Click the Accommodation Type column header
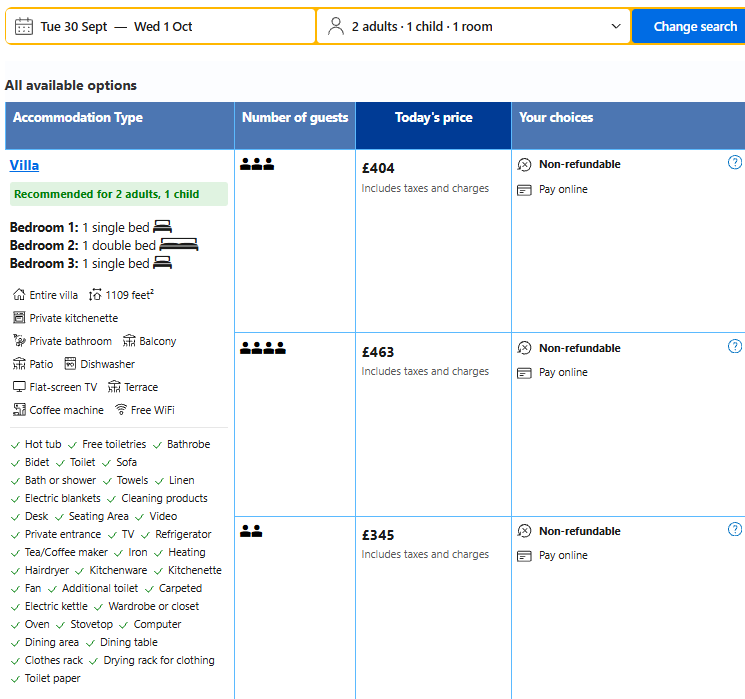 (78, 118)
